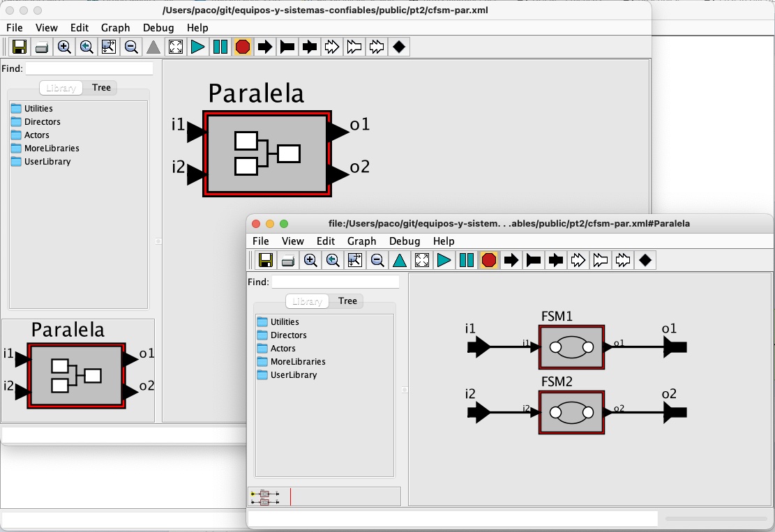Save model in the Paralela front window
The image size is (775, 532).
pyautogui.click(x=266, y=260)
